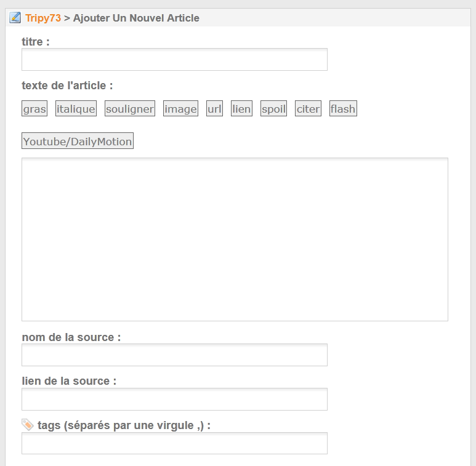Embed video via Youtube/DailyMotion button
The image size is (476, 466).
point(78,141)
